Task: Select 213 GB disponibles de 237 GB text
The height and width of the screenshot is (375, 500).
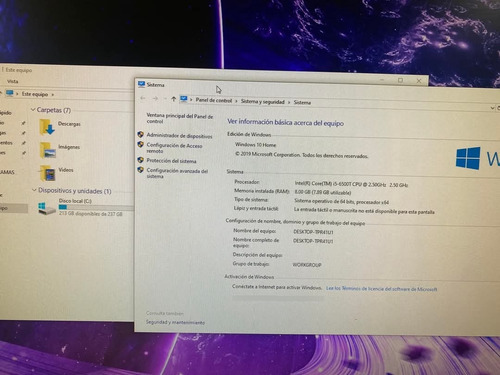Action: (x=91, y=214)
